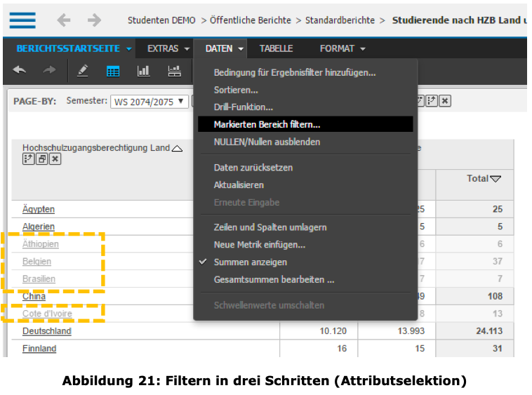Open Gesamtsummen bearbeiten
Screen dimensions: 532x395
pyautogui.click(x=274, y=280)
